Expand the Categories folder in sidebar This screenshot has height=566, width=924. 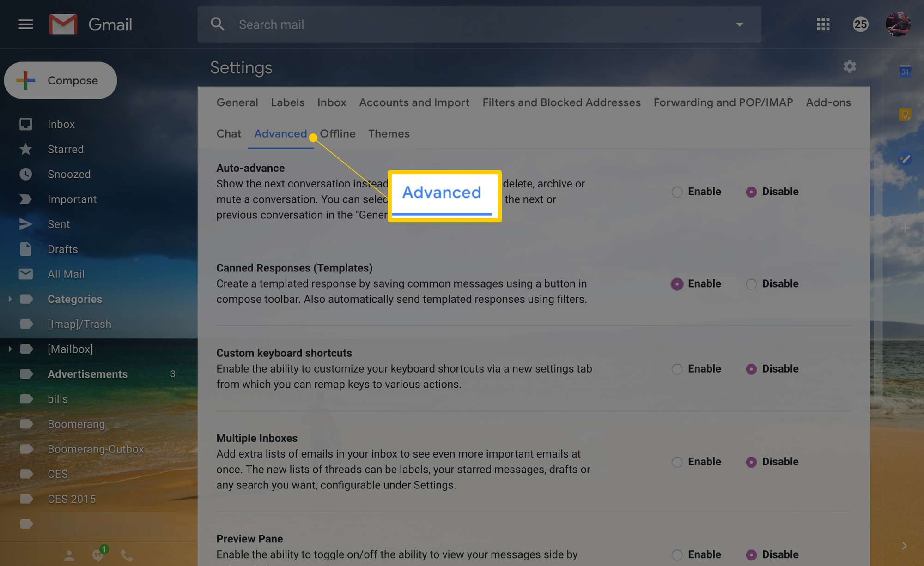click(9, 299)
